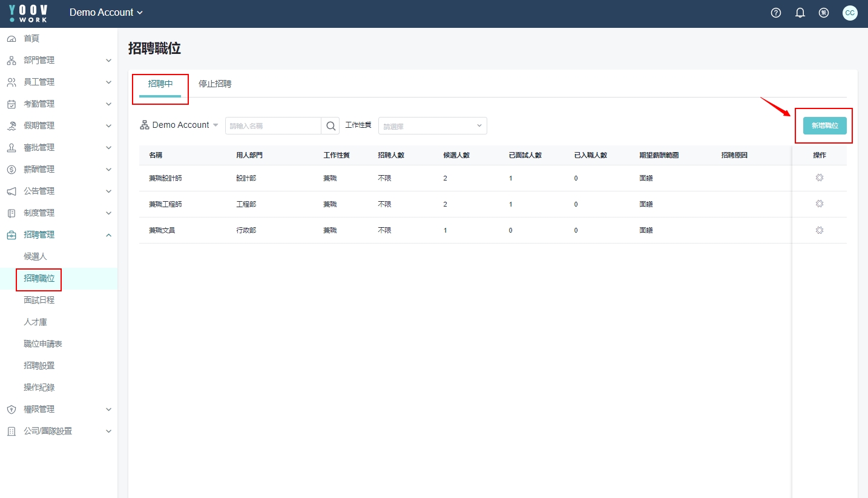
Task: Collapse the 招聘管理 sidebar section
Action: pyautogui.click(x=59, y=234)
